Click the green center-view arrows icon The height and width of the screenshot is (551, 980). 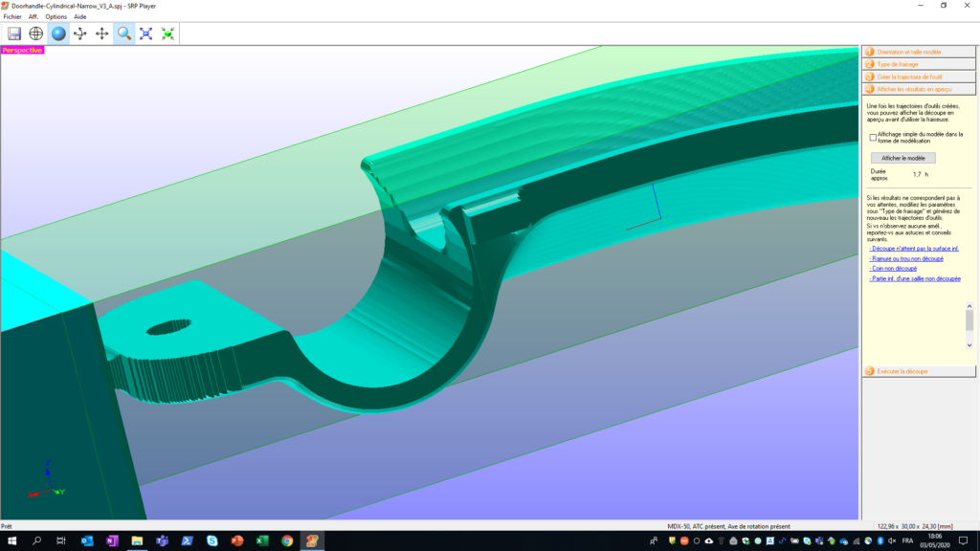tap(167, 33)
